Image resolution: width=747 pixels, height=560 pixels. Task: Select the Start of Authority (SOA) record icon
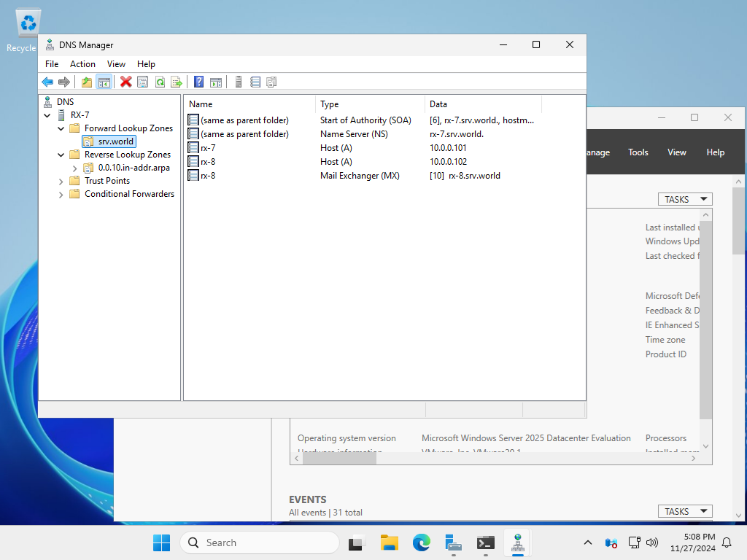tap(193, 120)
